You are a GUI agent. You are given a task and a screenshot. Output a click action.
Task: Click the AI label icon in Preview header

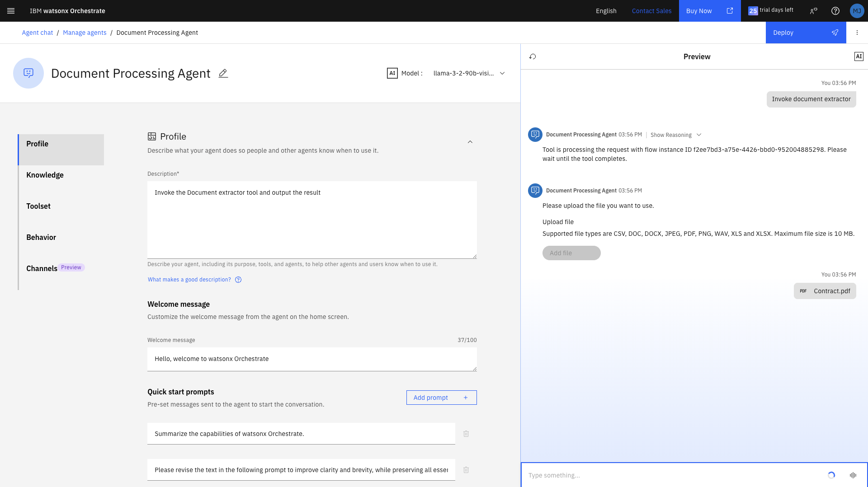click(859, 56)
